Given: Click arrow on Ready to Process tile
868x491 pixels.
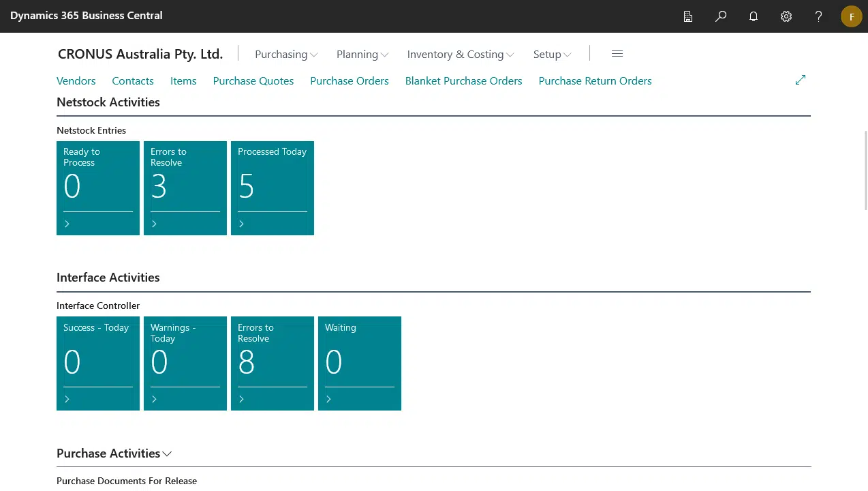Looking at the screenshot, I should 67,224.
